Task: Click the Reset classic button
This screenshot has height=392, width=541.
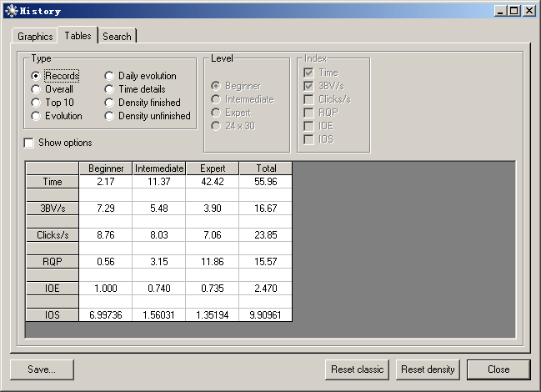Action: [357, 369]
